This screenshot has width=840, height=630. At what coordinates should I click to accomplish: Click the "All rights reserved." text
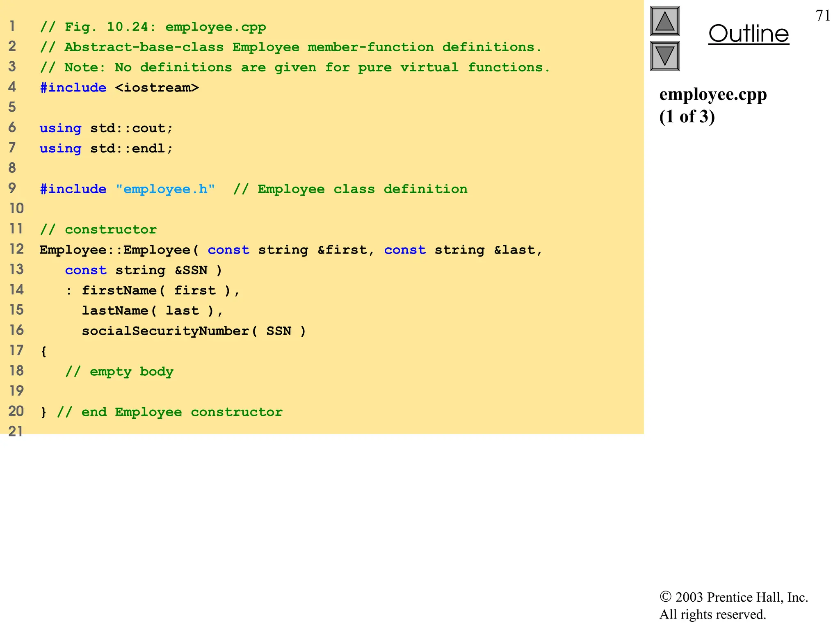(713, 614)
